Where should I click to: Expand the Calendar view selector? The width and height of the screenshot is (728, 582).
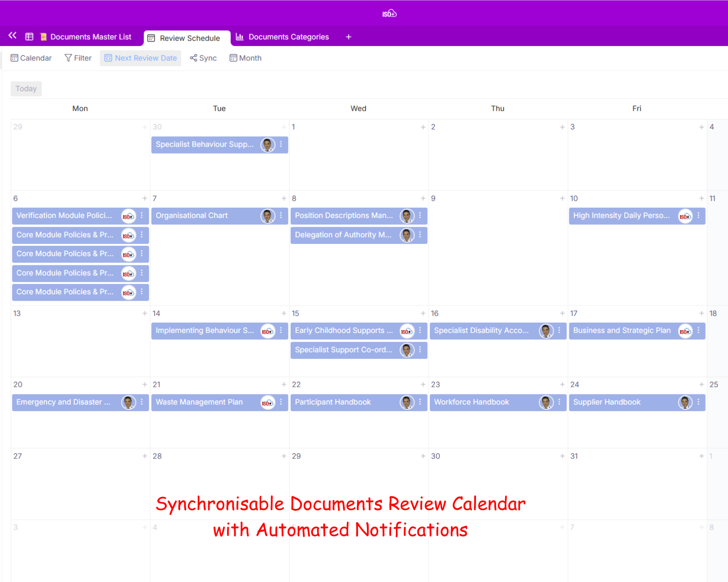(x=31, y=58)
